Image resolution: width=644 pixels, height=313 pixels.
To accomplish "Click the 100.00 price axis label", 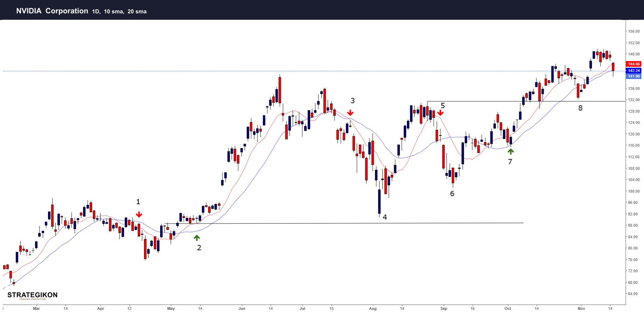I will [634, 191].
